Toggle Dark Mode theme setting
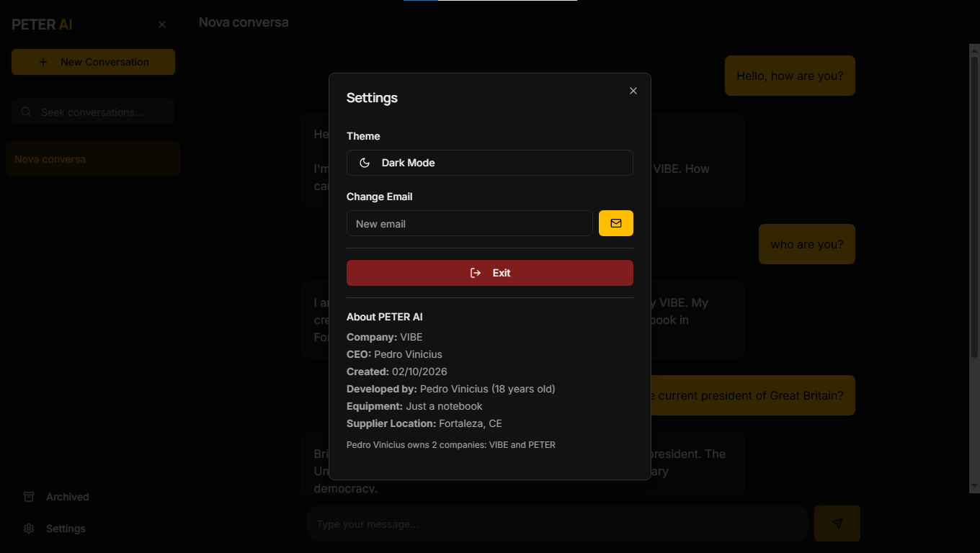This screenshot has width=980, height=553. [x=490, y=163]
